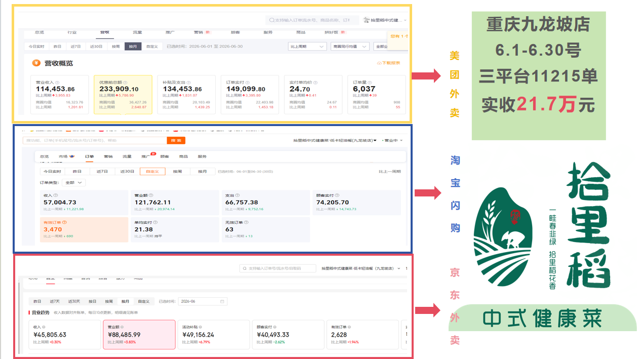Select 按月 range in the Meituan panel
This screenshot has width=644, height=359.
[133, 46]
